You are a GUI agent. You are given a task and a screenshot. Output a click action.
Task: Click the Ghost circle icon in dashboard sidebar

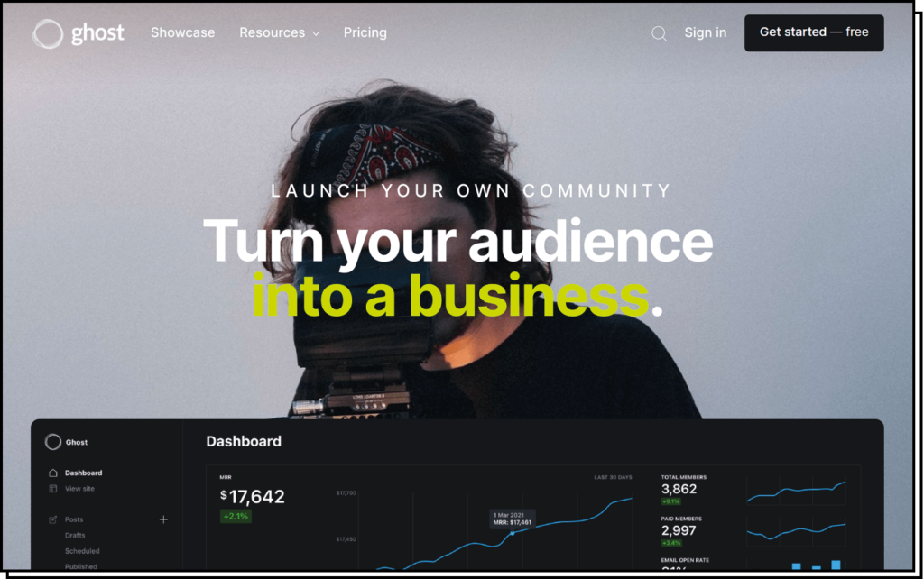(53, 442)
